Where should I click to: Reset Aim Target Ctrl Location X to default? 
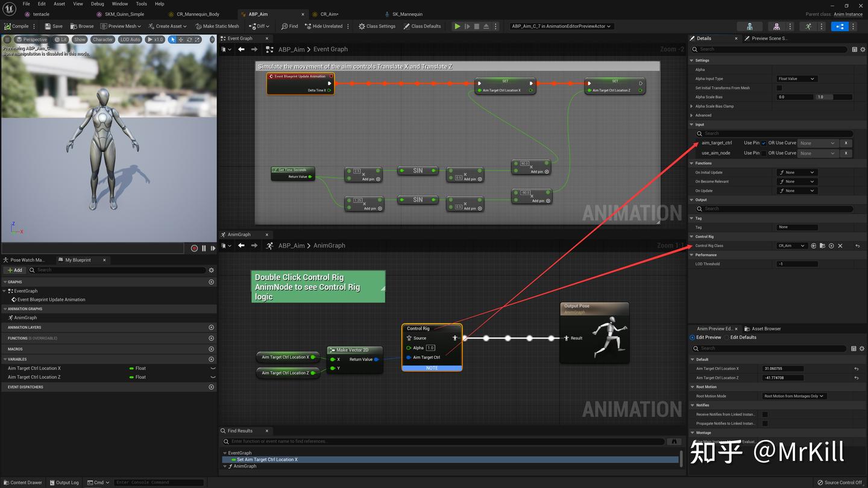coord(857,369)
